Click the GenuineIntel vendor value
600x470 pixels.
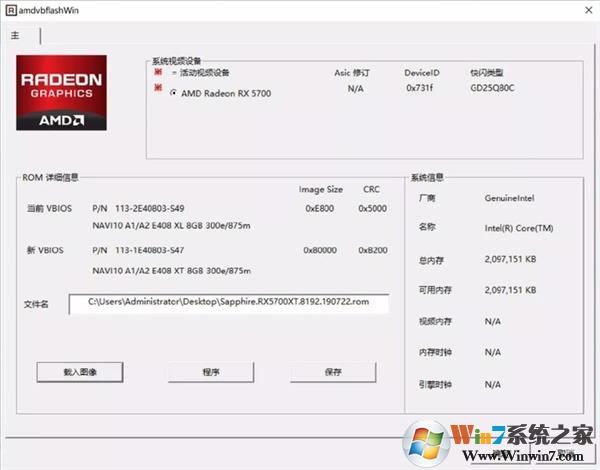tap(510, 199)
